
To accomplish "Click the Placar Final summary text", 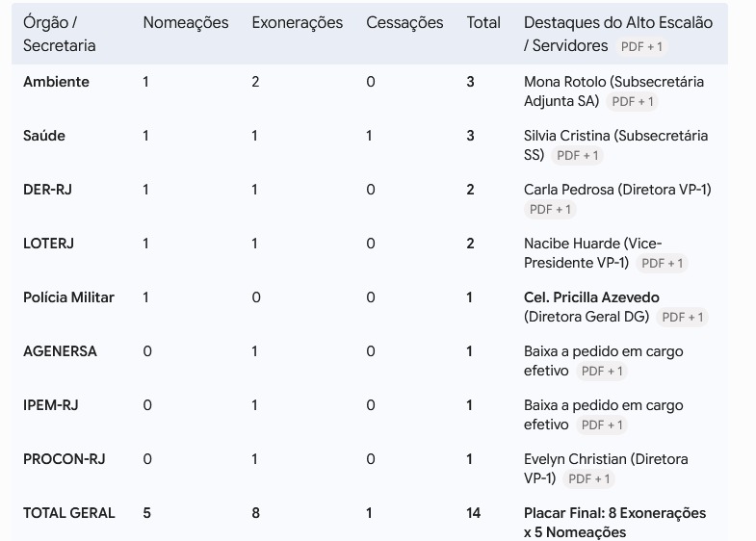I will (614, 523).
